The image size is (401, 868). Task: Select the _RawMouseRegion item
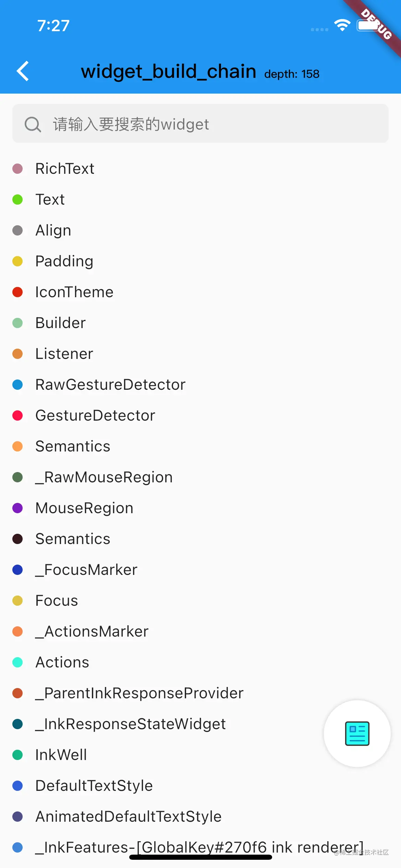coord(104,477)
